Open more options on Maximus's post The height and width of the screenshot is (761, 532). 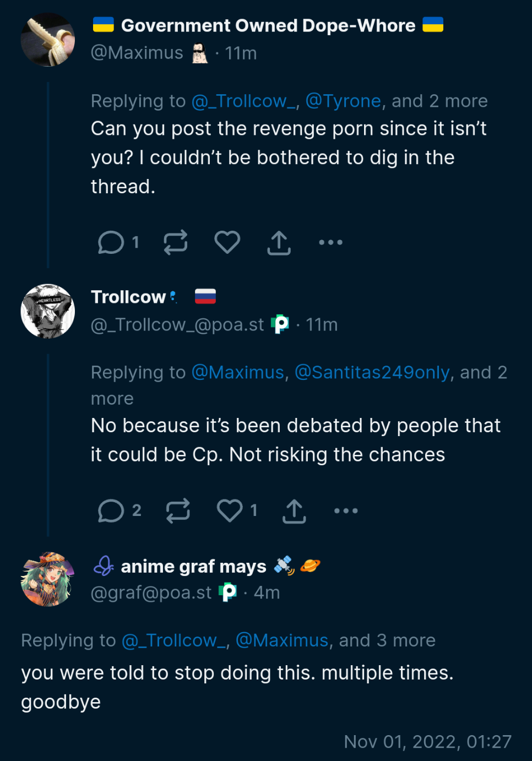pos(330,242)
